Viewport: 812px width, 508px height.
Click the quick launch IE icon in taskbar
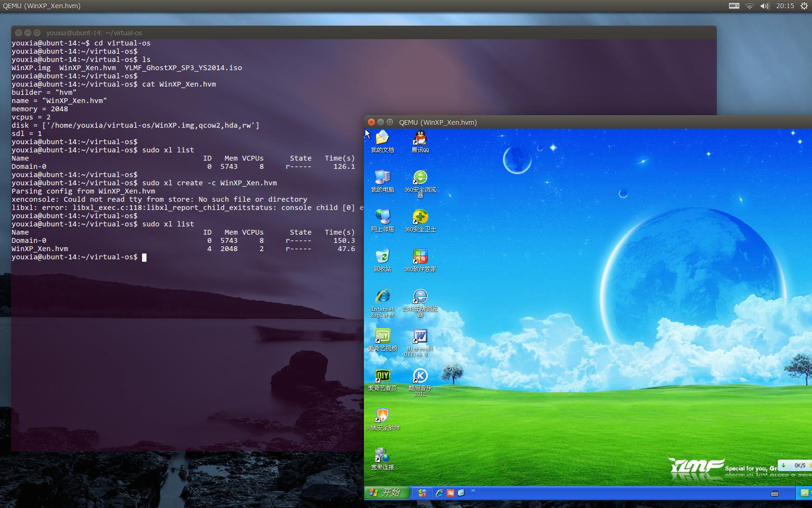(x=439, y=493)
